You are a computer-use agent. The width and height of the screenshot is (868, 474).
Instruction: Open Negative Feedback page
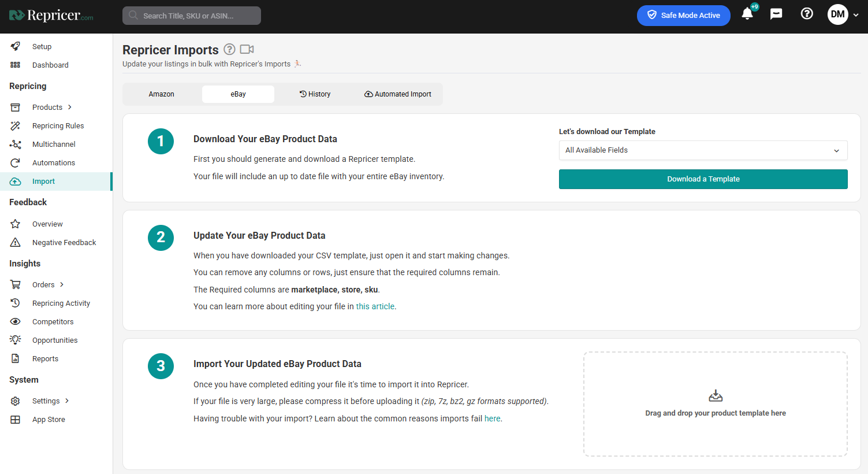click(x=64, y=242)
